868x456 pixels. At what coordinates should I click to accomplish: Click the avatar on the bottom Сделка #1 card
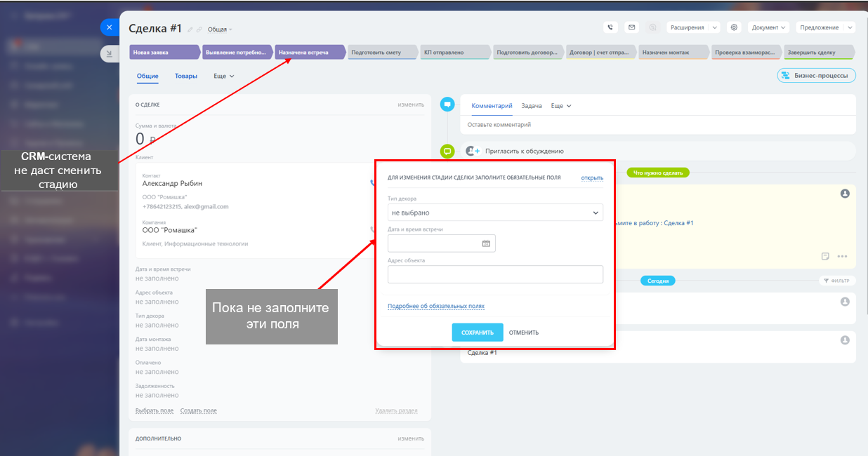click(x=845, y=340)
